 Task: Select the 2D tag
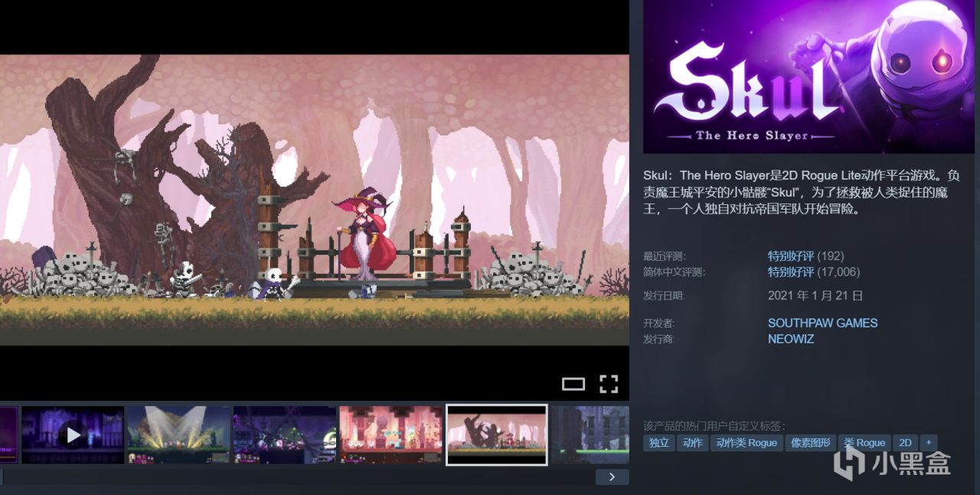tap(905, 442)
